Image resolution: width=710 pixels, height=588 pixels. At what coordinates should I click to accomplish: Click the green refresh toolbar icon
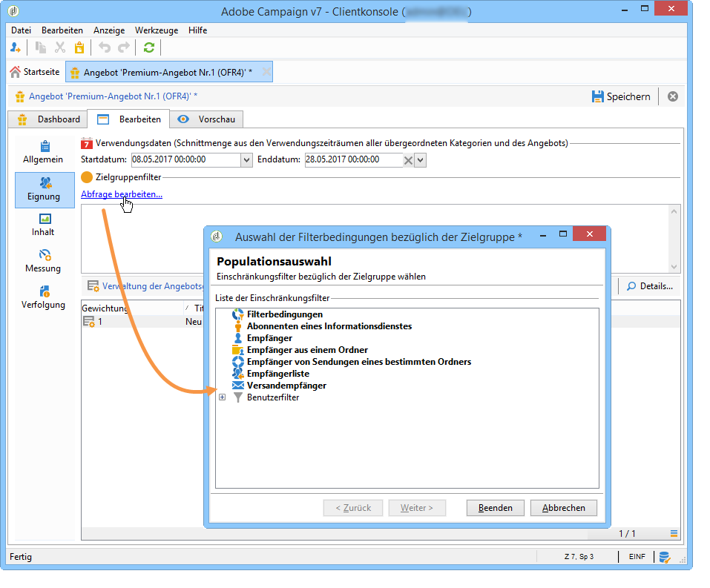[149, 47]
